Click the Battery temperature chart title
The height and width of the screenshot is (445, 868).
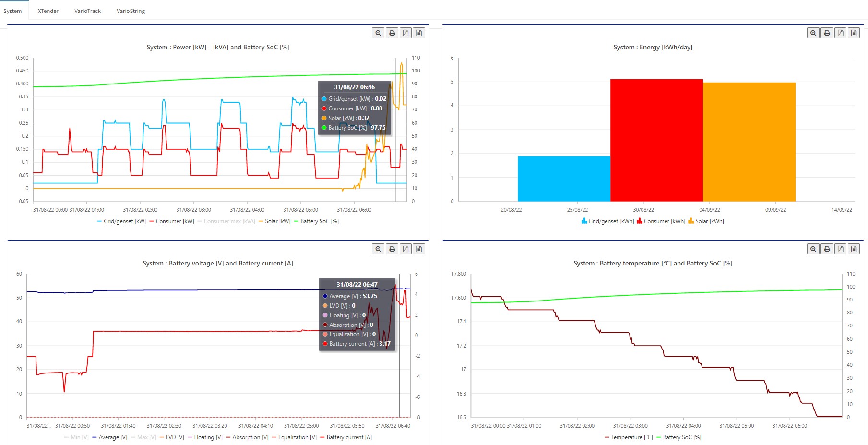coord(653,263)
